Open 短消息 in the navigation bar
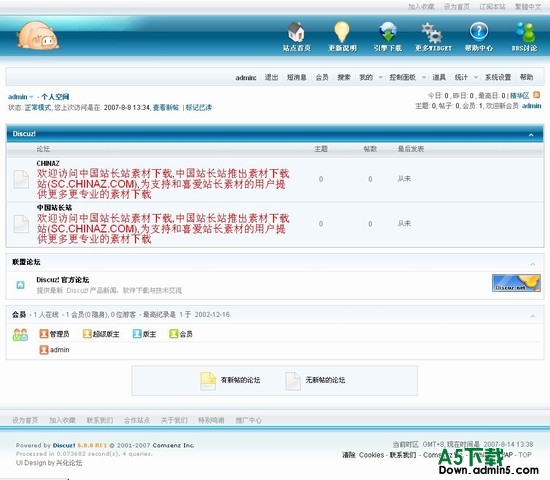The height and width of the screenshot is (480, 550). pos(297,77)
